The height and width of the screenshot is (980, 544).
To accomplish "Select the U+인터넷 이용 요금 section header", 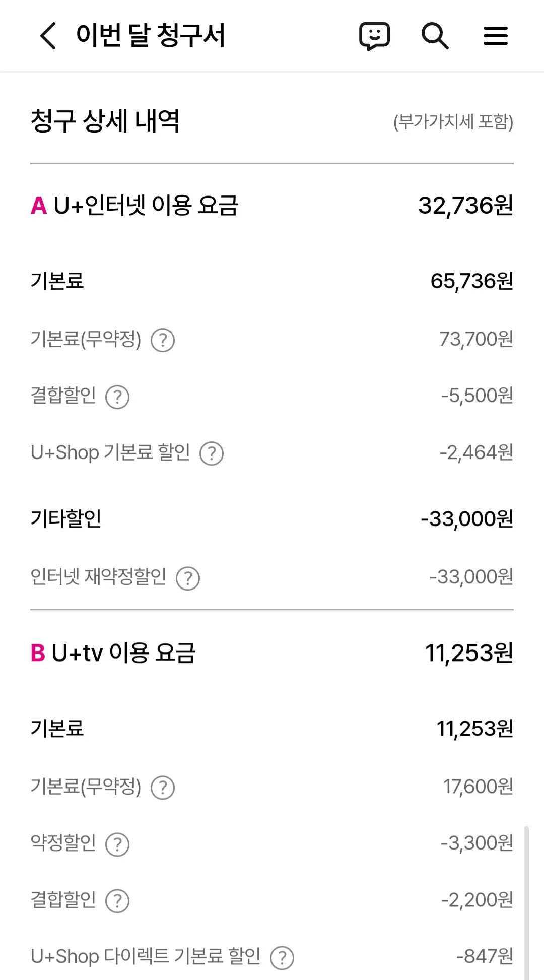I will pyautogui.click(x=134, y=206).
